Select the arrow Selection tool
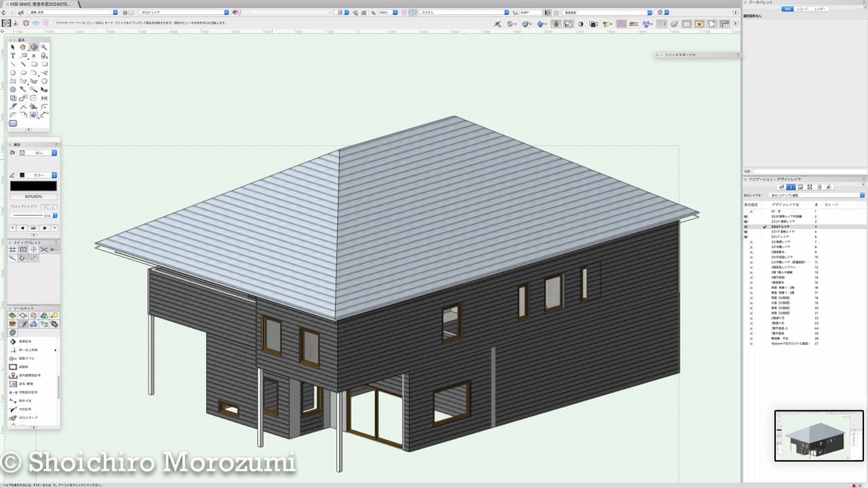This screenshot has width=868, height=488. pyautogui.click(x=13, y=47)
